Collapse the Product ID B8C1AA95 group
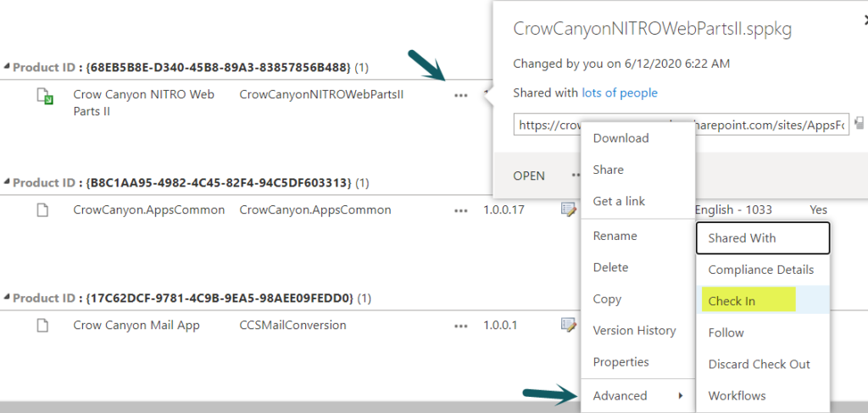868x413 pixels. coord(7,182)
